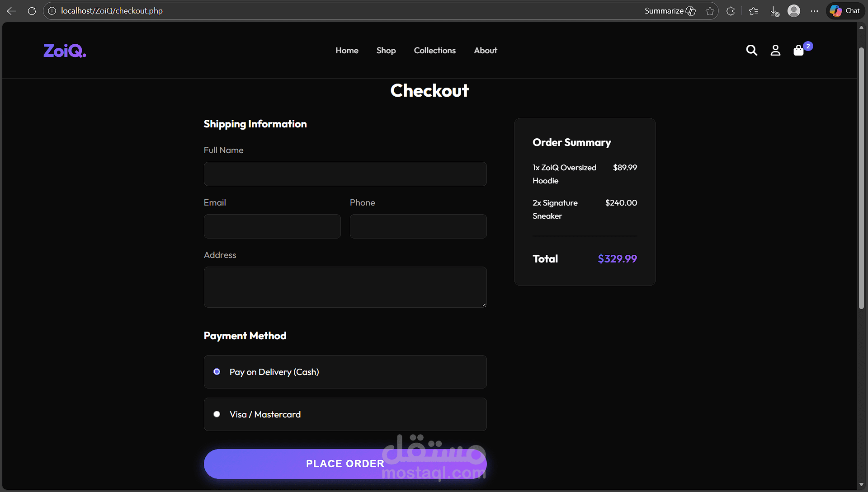Open the shopping bag cart icon
This screenshot has height=492, width=868.
(799, 50)
